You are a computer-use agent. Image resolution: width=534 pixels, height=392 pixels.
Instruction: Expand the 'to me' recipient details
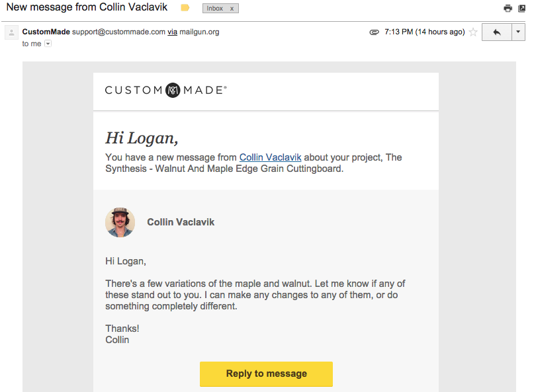tap(48, 44)
